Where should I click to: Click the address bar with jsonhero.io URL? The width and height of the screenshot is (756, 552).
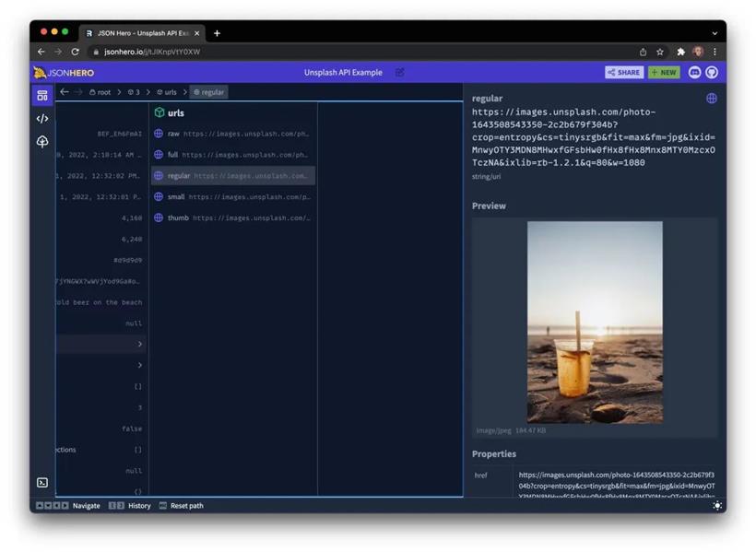click(362, 52)
